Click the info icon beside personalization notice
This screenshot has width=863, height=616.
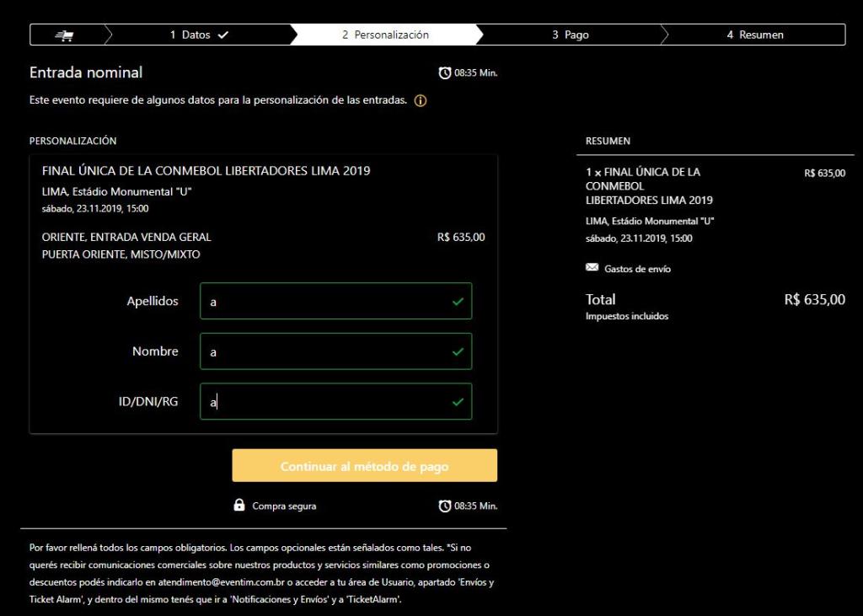pos(420,101)
